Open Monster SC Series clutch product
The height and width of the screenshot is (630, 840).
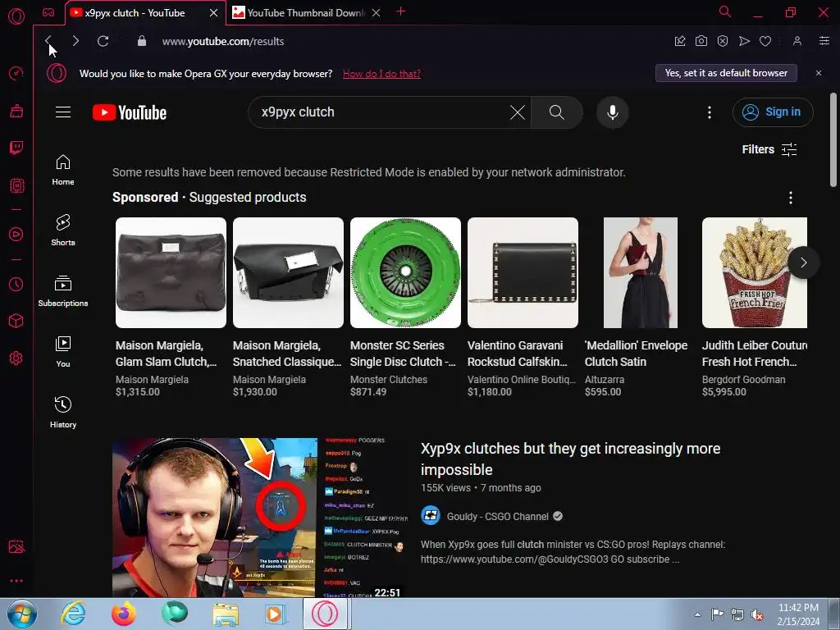click(x=405, y=308)
